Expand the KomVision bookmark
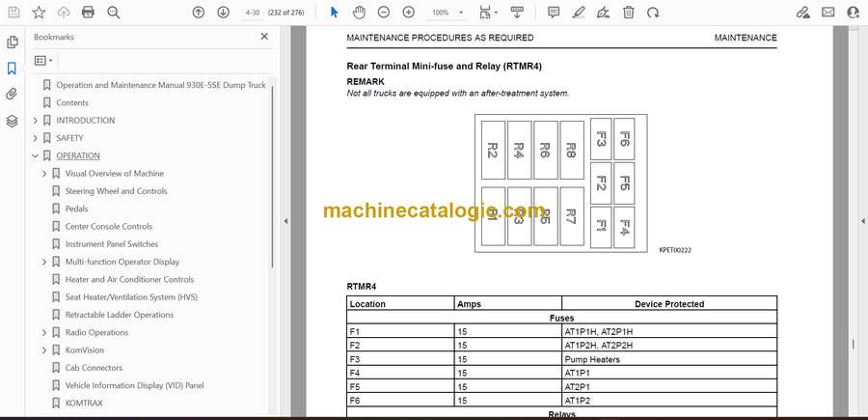868x420 pixels. [x=44, y=350]
